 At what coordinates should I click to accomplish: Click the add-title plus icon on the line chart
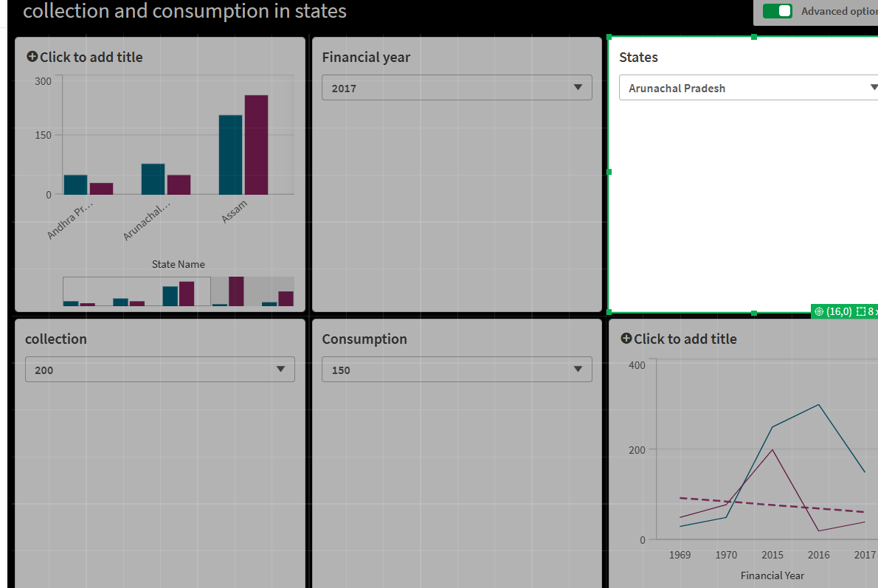626,339
